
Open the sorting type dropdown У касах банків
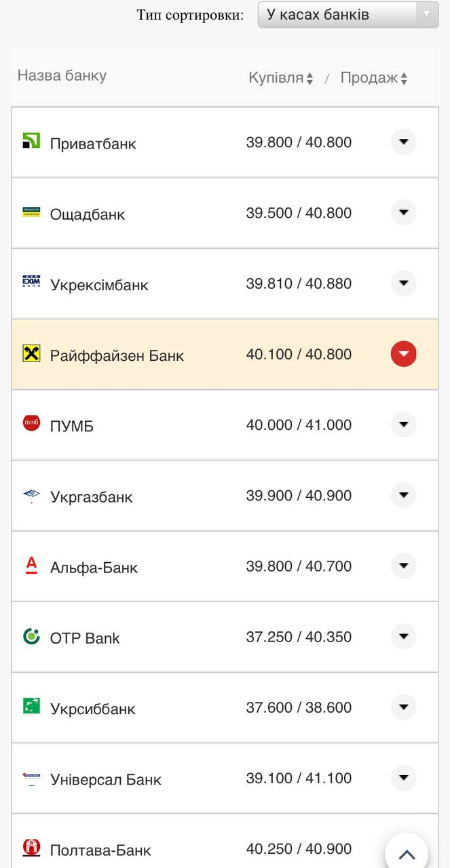click(348, 14)
